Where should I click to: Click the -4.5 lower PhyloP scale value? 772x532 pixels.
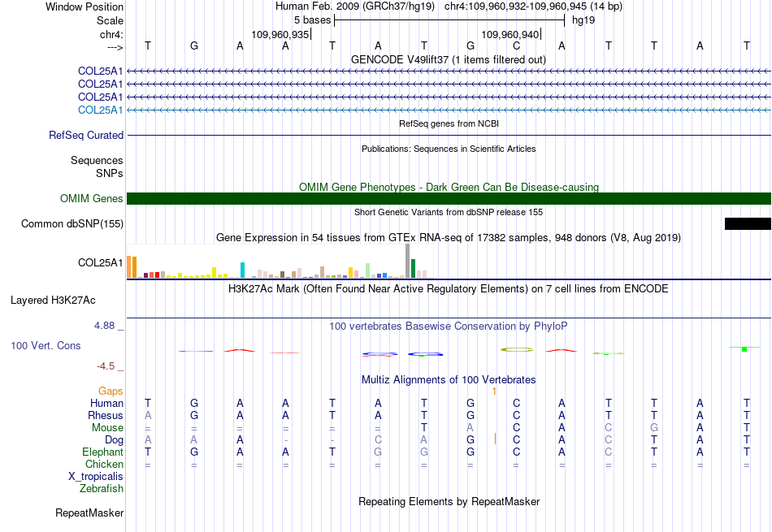[x=106, y=366]
